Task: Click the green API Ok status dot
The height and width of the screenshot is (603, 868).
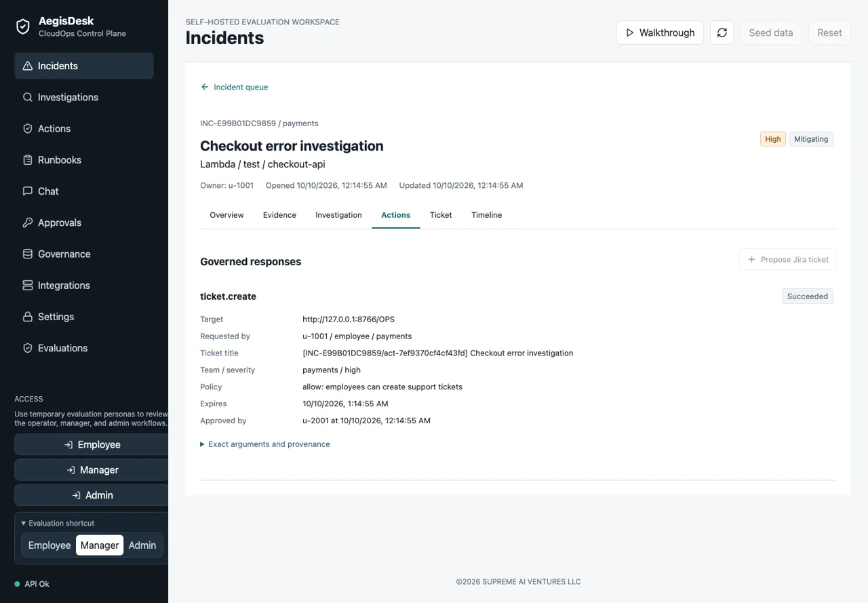Action: [x=18, y=584]
